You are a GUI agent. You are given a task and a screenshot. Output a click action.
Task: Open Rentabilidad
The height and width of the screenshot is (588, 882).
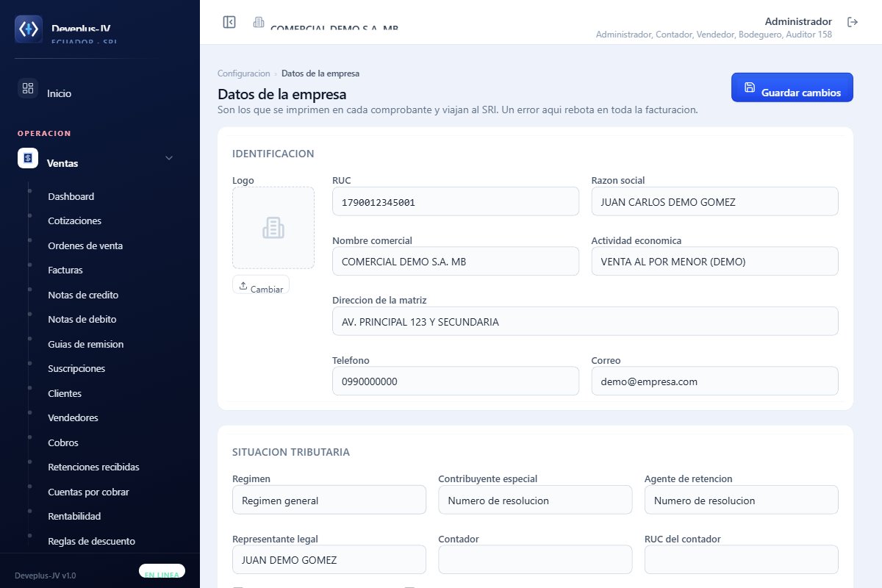[x=74, y=516]
